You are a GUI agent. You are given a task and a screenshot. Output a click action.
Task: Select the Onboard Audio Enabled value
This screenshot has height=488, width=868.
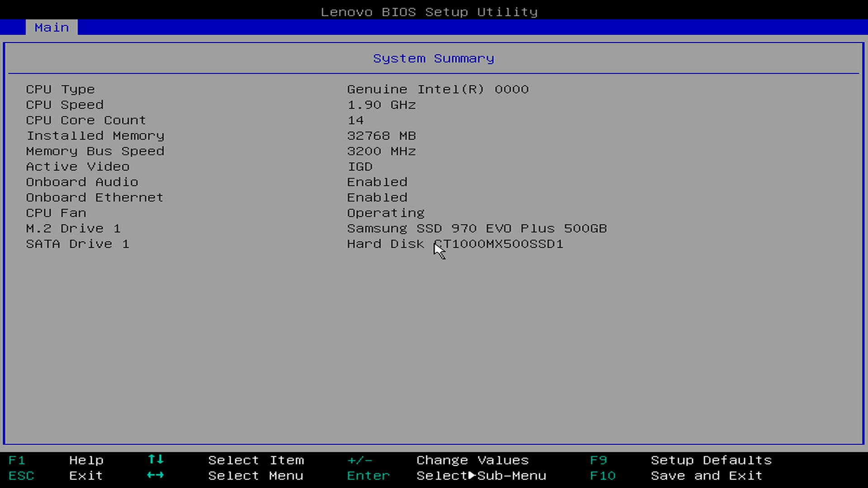coord(377,182)
